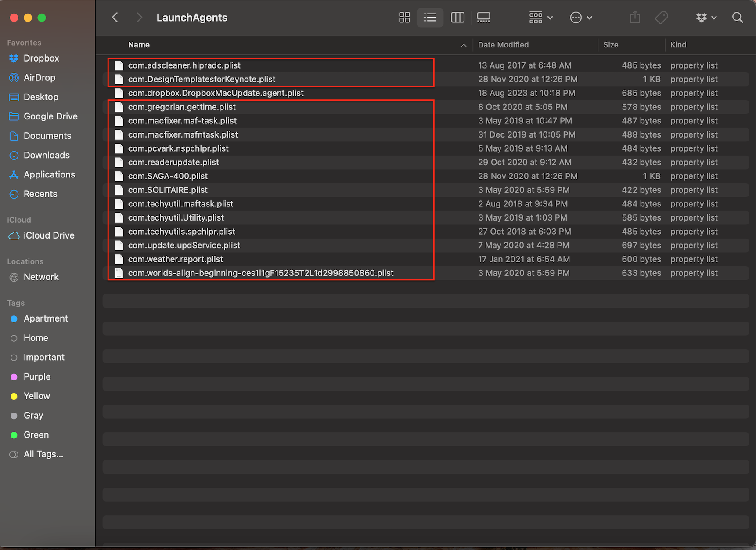Filter by the Yellow tag
Screen dimensions: 756x550
coord(37,396)
